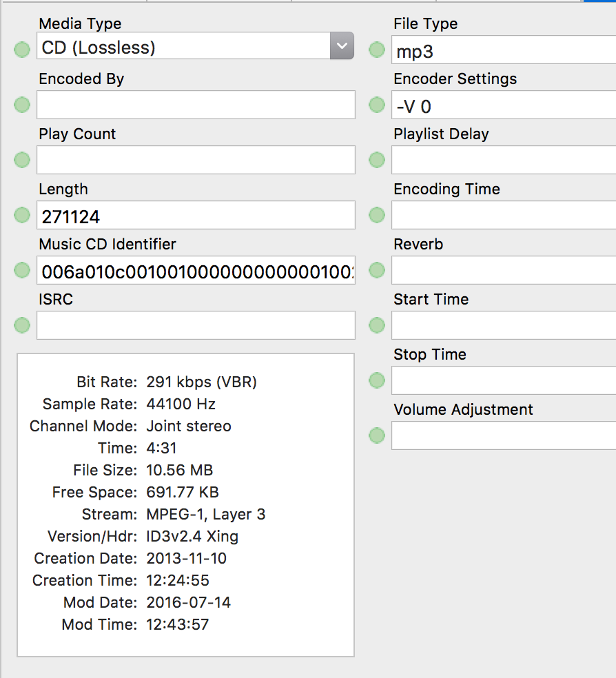
Task: Click the ISRC input field
Action: pos(196,325)
